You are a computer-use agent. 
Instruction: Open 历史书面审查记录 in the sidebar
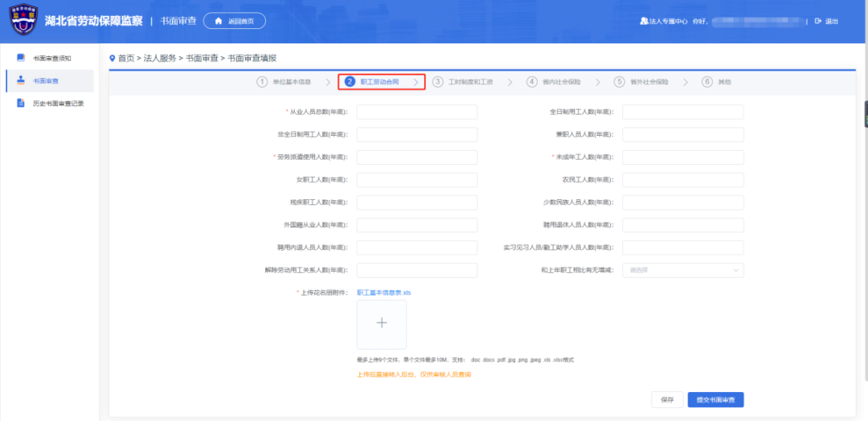click(58, 103)
